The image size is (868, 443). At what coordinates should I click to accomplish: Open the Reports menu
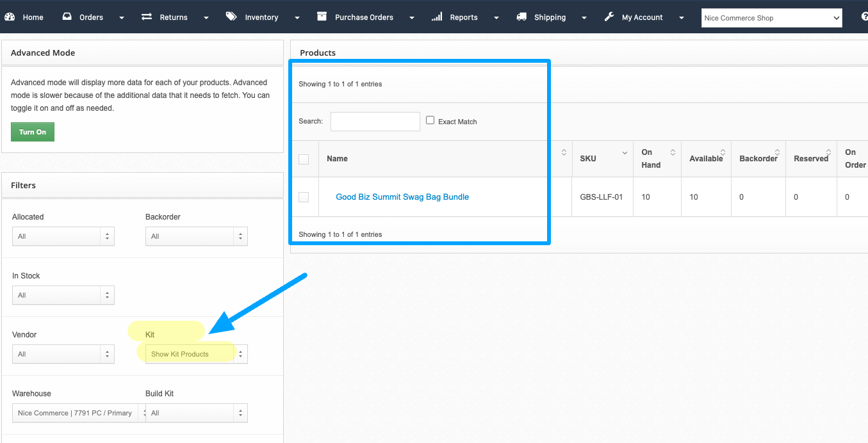pos(465,17)
